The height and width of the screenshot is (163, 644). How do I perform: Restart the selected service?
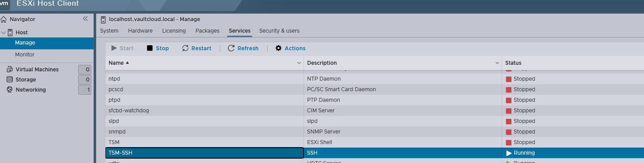197,48
